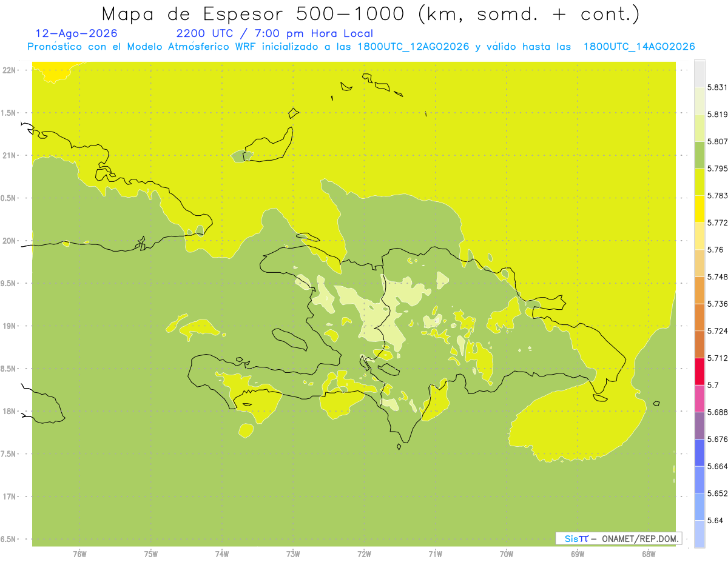The height and width of the screenshot is (562, 728).
Task: Click the '5.795' colorbar value
Action: point(717,169)
